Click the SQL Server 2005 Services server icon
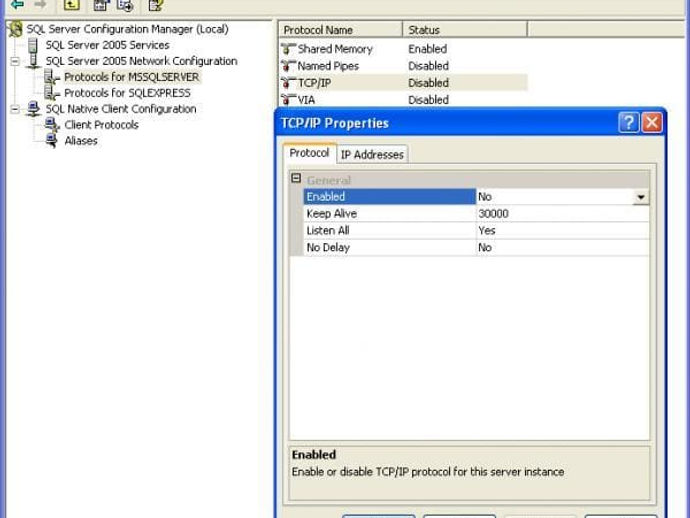 click(33, 45)
